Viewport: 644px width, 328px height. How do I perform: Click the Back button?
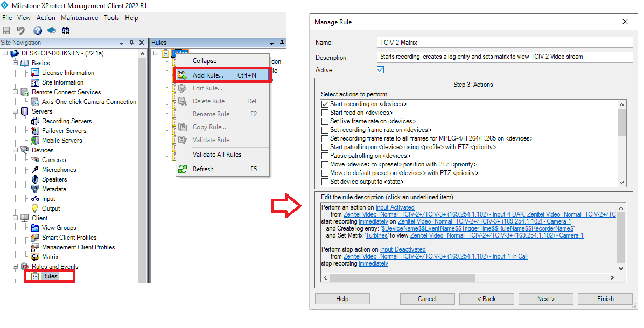pyautogui.click(x=487, y=299)
